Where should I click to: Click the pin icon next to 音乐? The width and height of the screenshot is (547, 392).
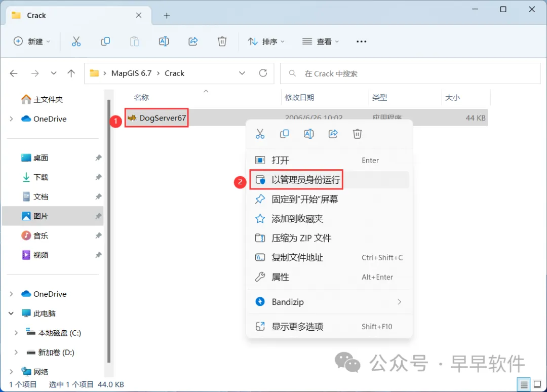click(98, 236)
